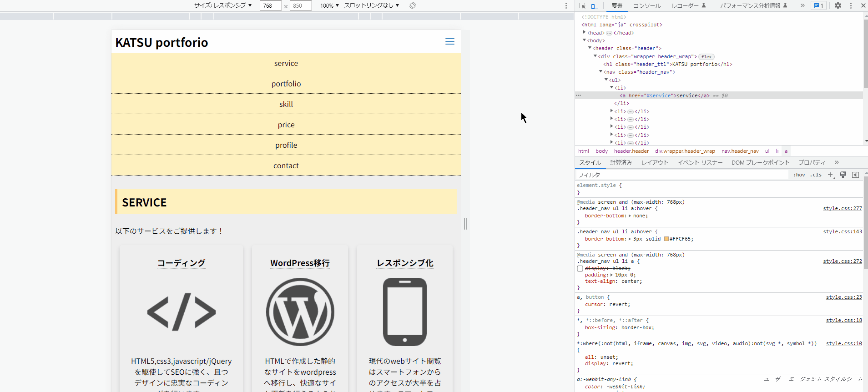Expand the head element in DOM tree
Viewport: 868px width, 392px height.
[x=584, y=32]
